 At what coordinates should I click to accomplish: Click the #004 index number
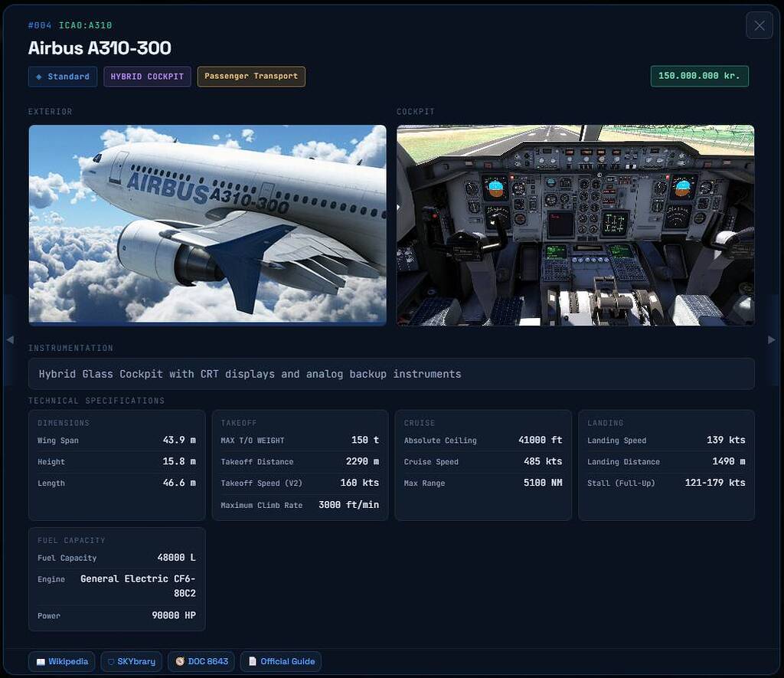click(40, 25)
